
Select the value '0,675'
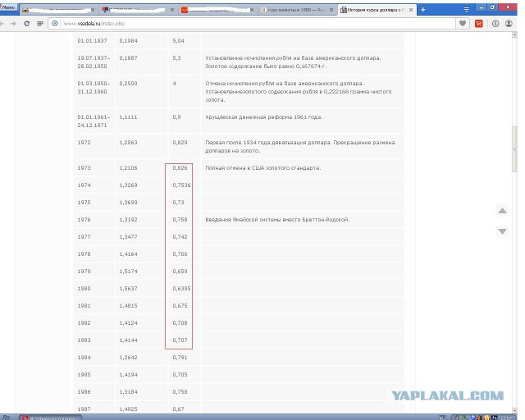click(x=180, y=306)
